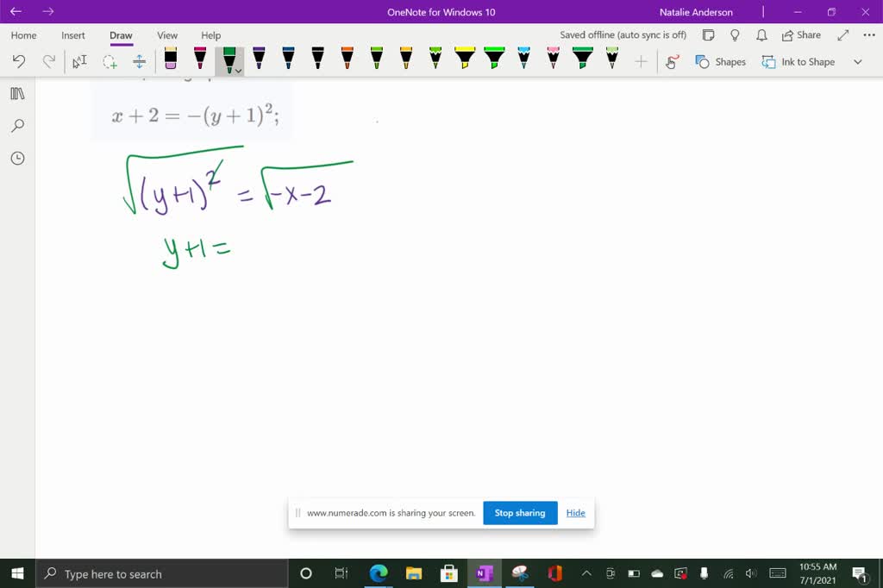Image resolution: width=883 pixels, height=588 pixels.
Task: Click the Stop sharing button
Action: (520, 512)
